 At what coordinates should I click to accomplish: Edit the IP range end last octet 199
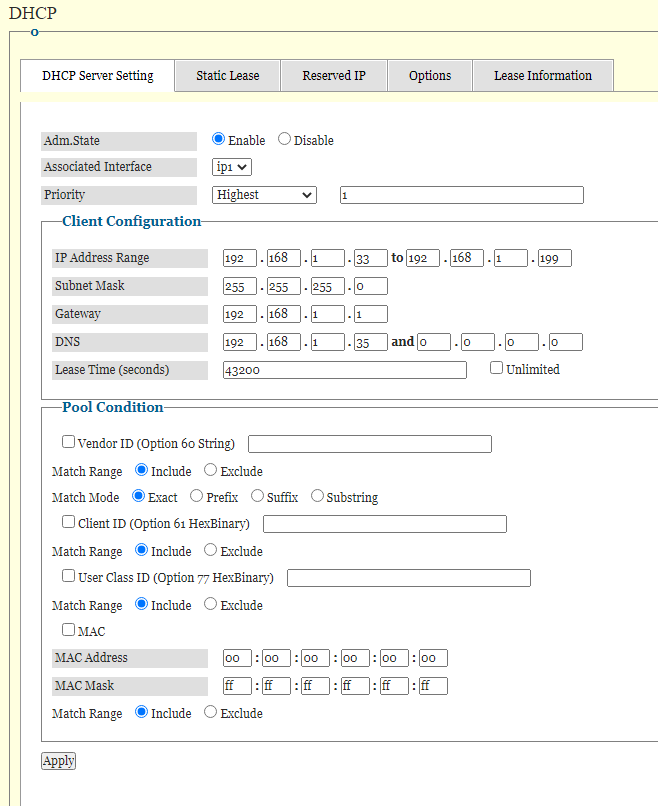[x=555, y=258]
